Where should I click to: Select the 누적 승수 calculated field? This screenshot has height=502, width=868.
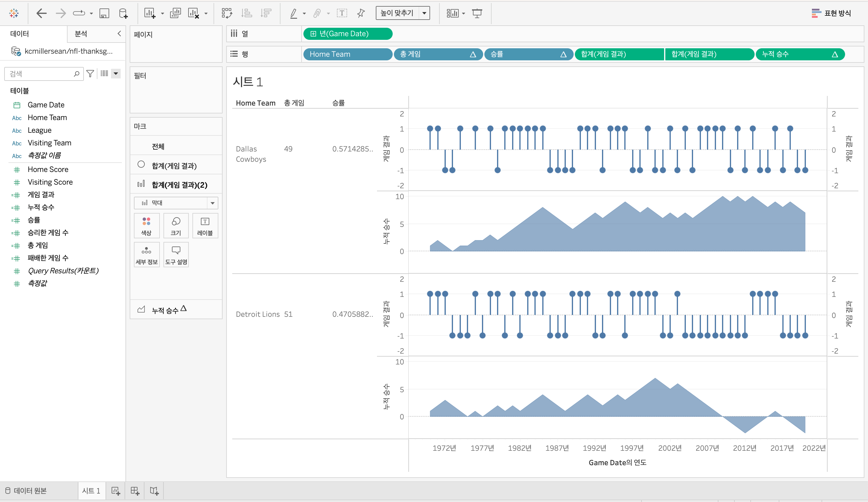pos(41,208)
